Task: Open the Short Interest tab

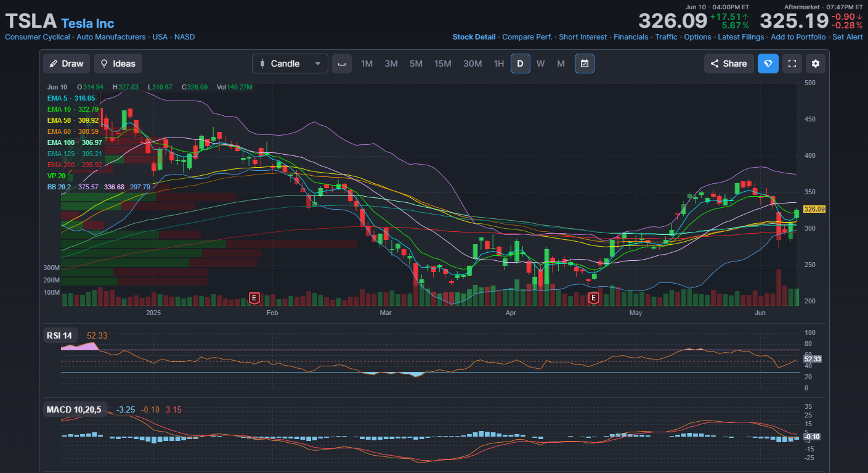Action: click(x=583, y=37)
